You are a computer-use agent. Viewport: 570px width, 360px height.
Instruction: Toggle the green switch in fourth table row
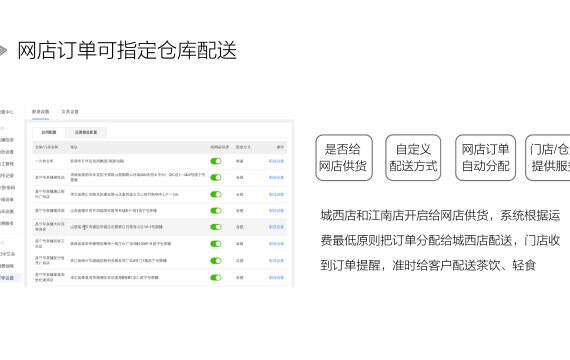[x=216, y=211]
